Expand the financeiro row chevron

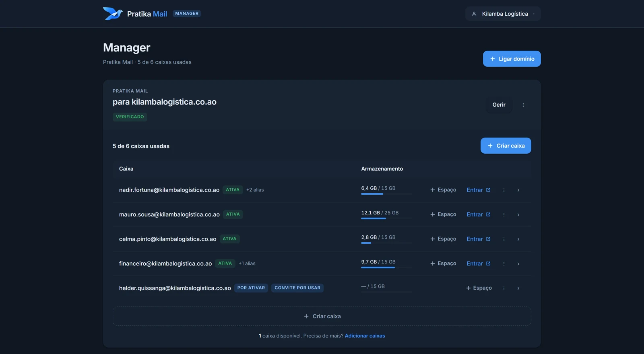pyautogui.click(x=518, y=263)
